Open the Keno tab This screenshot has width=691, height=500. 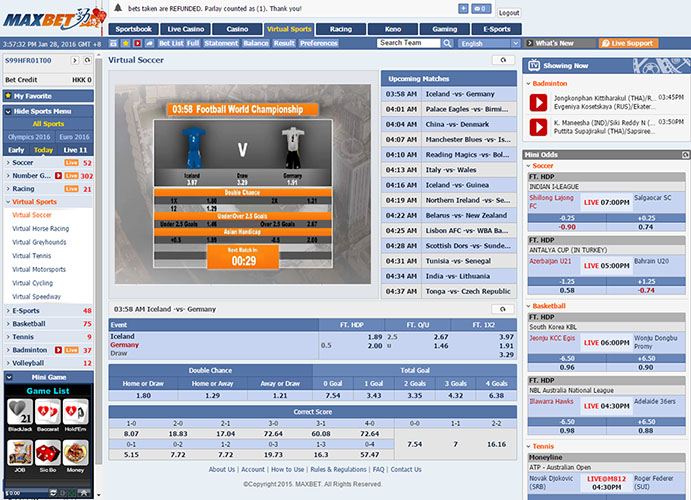tap(393, 29)
